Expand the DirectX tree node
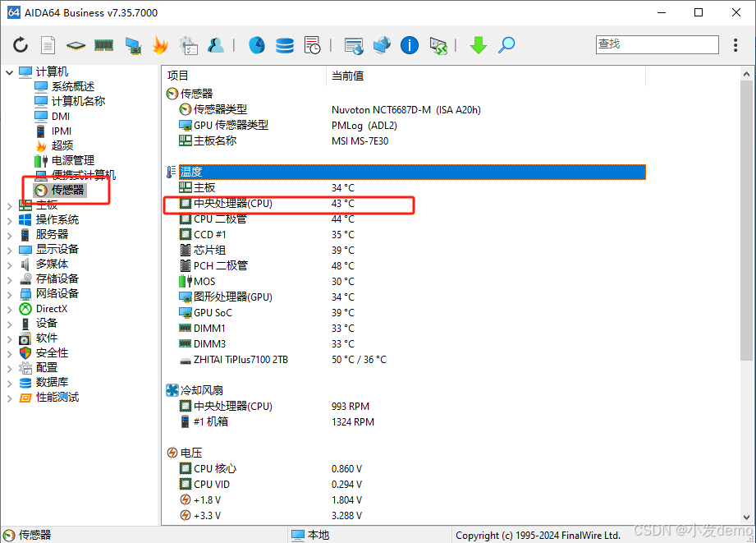The height and width of the screenshot is (543, 756). [x=9, y=310]
